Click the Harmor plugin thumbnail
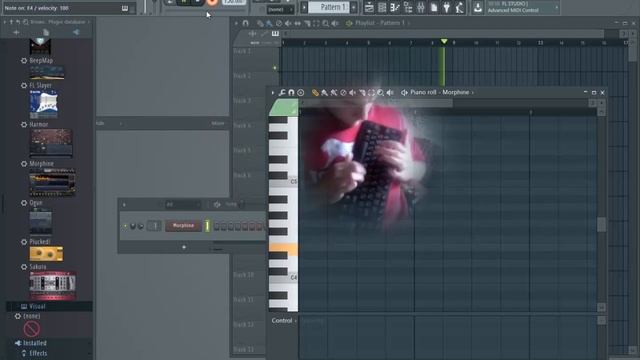 click(51, 143)
